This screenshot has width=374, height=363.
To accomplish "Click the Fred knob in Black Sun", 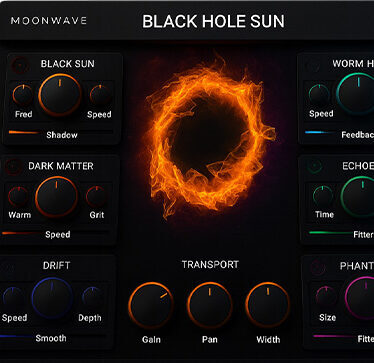I will pos(23,95).
